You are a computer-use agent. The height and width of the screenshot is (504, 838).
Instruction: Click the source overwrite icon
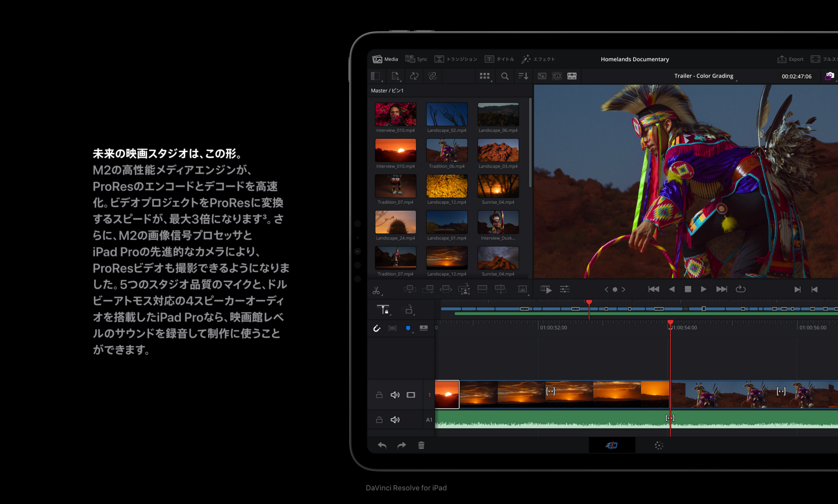coord(500,289)
